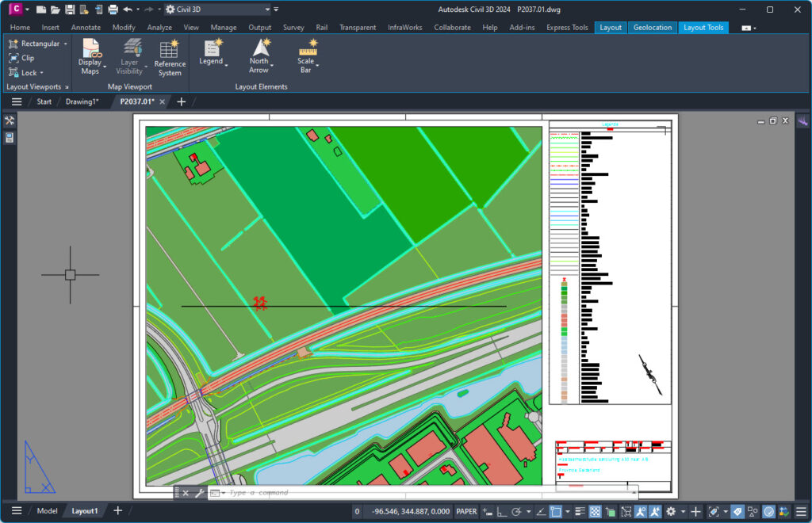This screenshot has width=812, height=523.
Task: Open the palette icon below Toolspace
Action: point(10,138)
